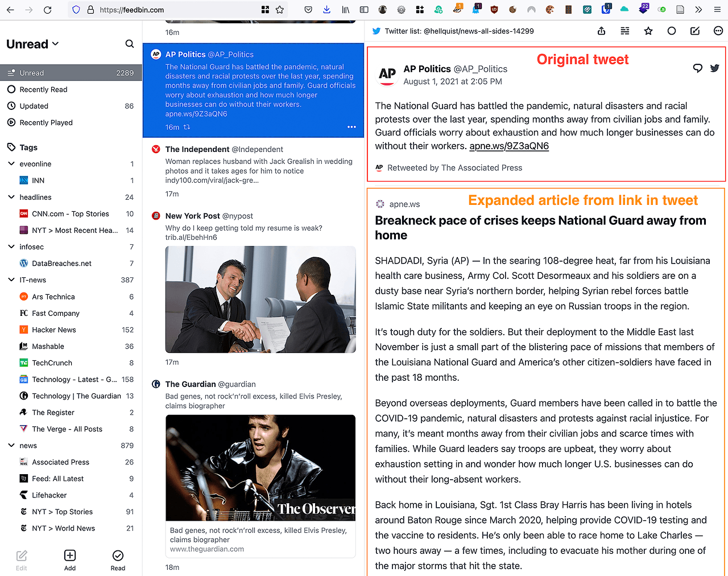Click the Add feed button

(70, 560)
